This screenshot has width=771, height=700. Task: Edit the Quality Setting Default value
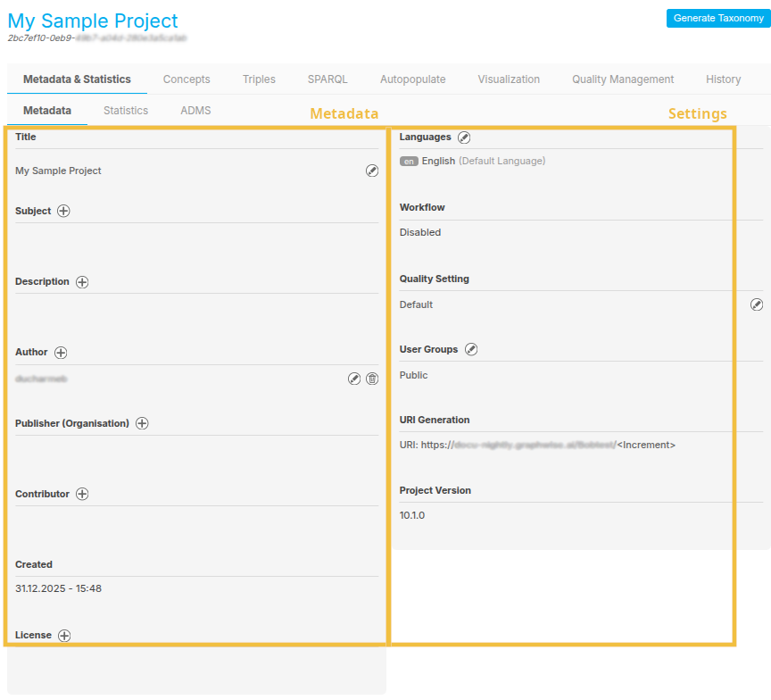[757, 304]
